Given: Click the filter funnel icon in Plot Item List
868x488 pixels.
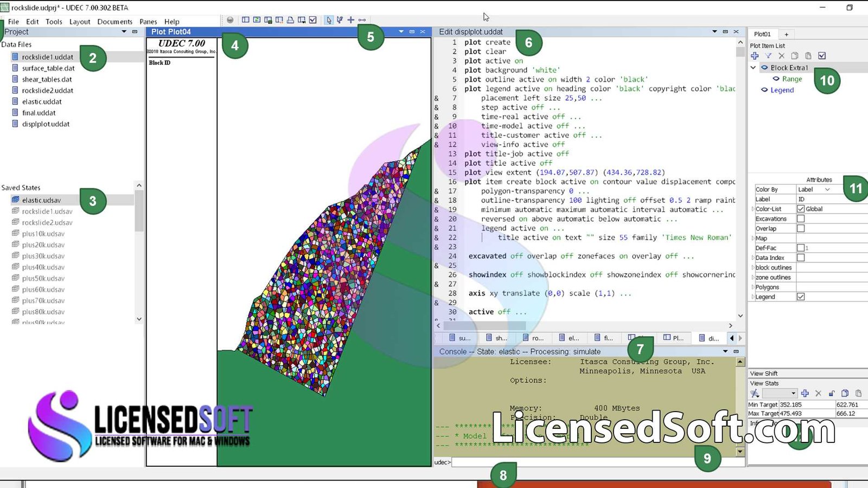Looking at the screenshot, I should point(768,56).
